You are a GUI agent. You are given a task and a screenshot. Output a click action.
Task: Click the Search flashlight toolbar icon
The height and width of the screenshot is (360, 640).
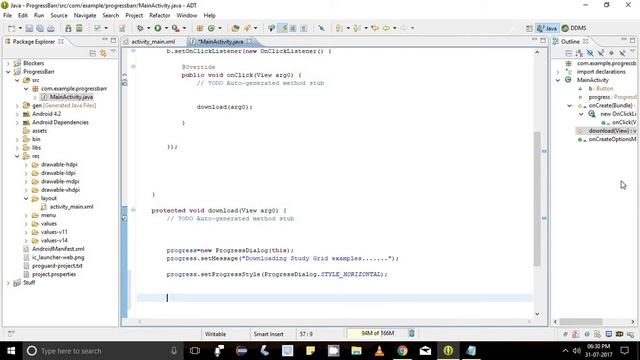tap(247, 28)
